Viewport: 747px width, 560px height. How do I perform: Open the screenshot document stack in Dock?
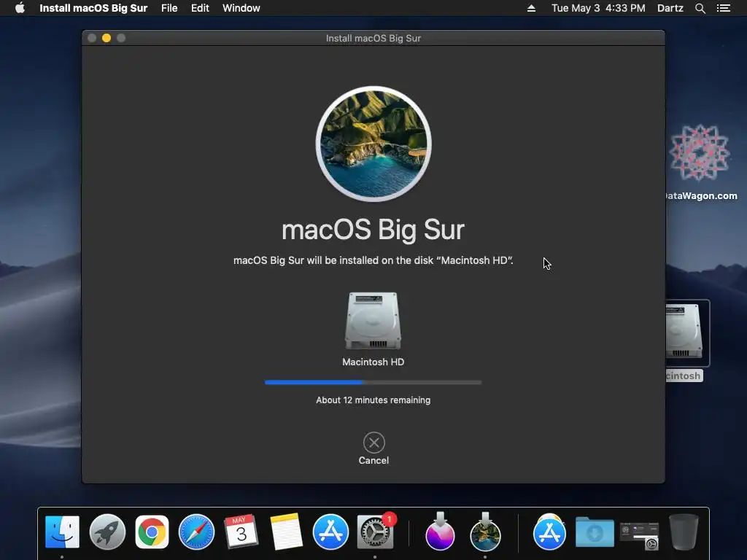pyautogui.click(x=639, y=536)
